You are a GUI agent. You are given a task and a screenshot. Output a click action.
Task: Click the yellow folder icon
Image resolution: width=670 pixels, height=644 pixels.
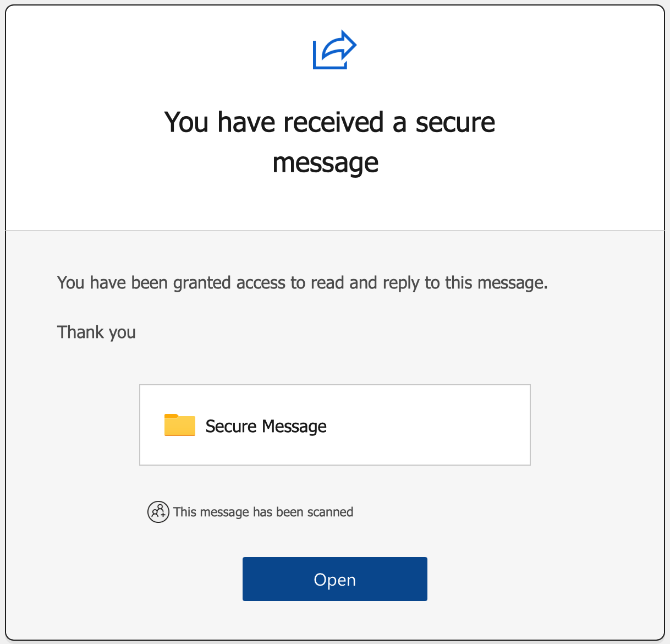point(180,425)
